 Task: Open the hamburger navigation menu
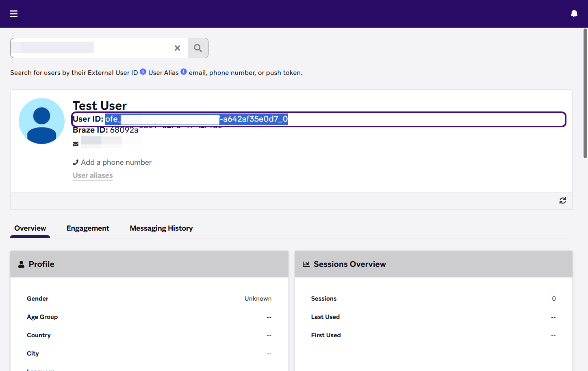point(13,13)
